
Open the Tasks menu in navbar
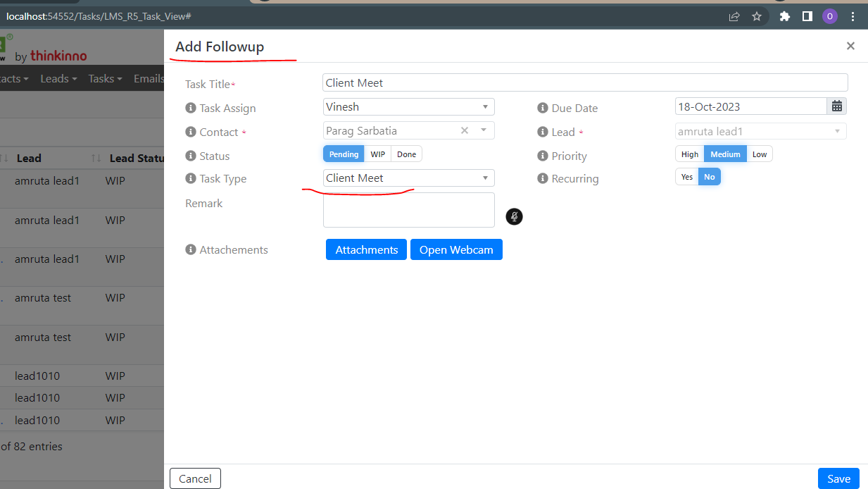click(x=105, y=78)
